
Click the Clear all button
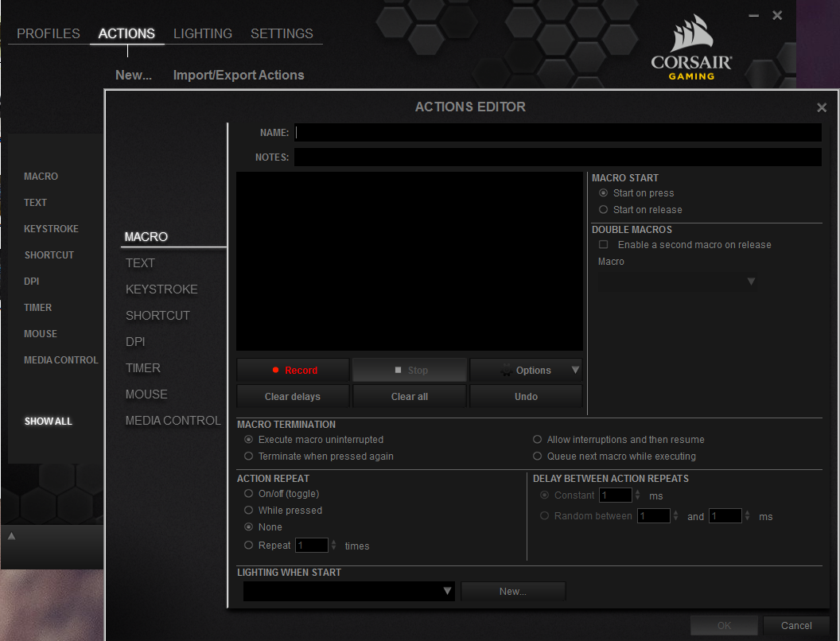pyautogui.click(x=410, y=396)
